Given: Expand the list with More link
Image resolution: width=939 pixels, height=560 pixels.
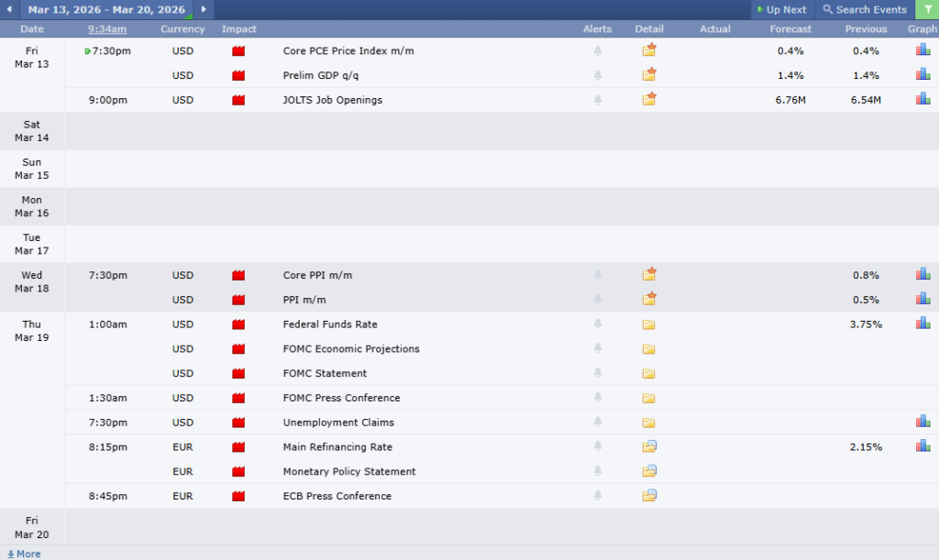Looking at the screenshot, I should (24, 554).
